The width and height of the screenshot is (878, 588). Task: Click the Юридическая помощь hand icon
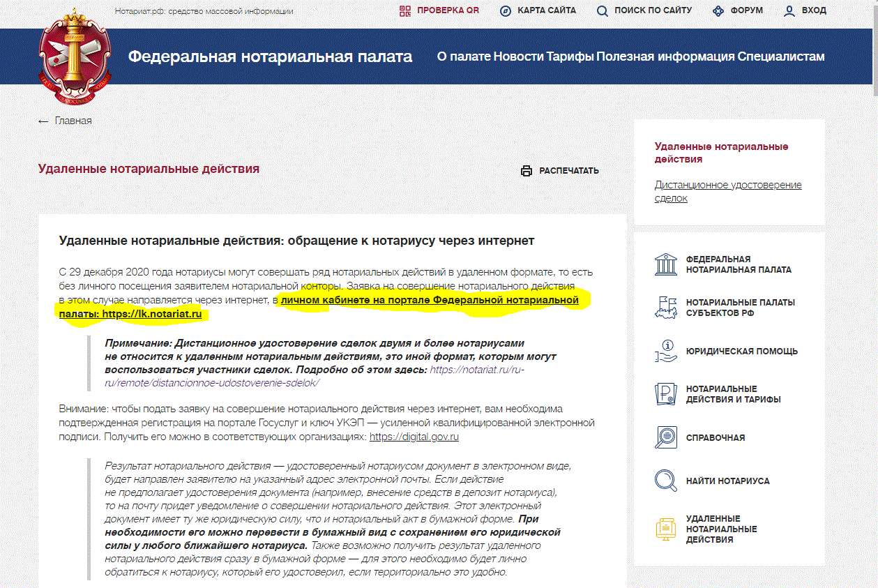666,351
